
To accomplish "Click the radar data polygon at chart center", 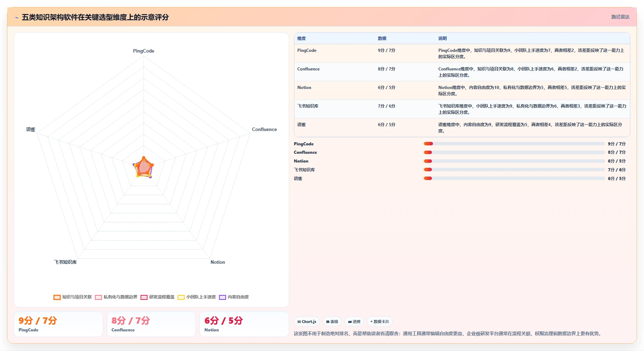I will click(143, 168).
